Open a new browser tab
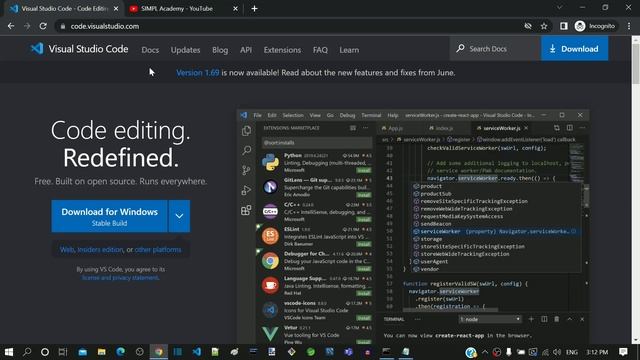Screen dimensions: 640x360 pyautogui.click(x=254, y=9)
